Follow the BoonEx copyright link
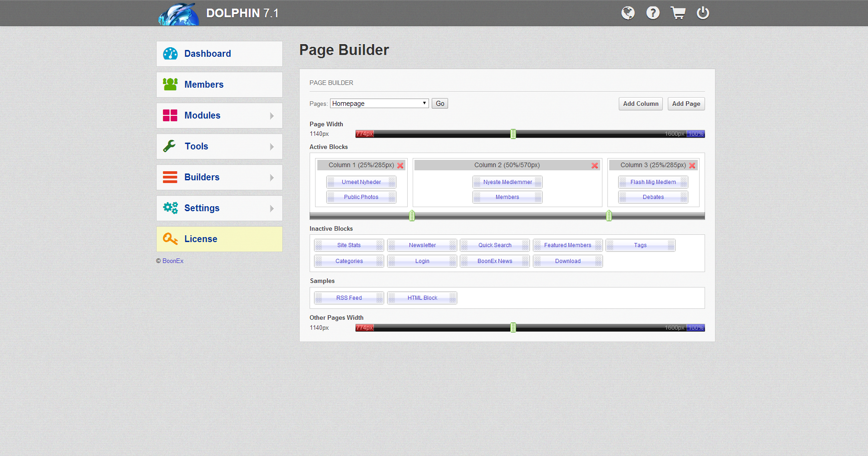Image resolution: width=868 pixels, height=456 pixels. pos(173,261)
